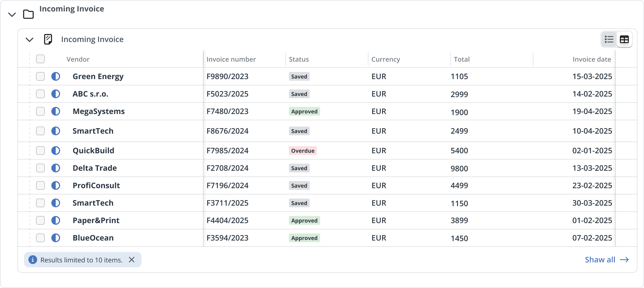Switch to table view layout icon
Image resolution: width=644 pixels, height=288 pixels.
coord(624,40)
